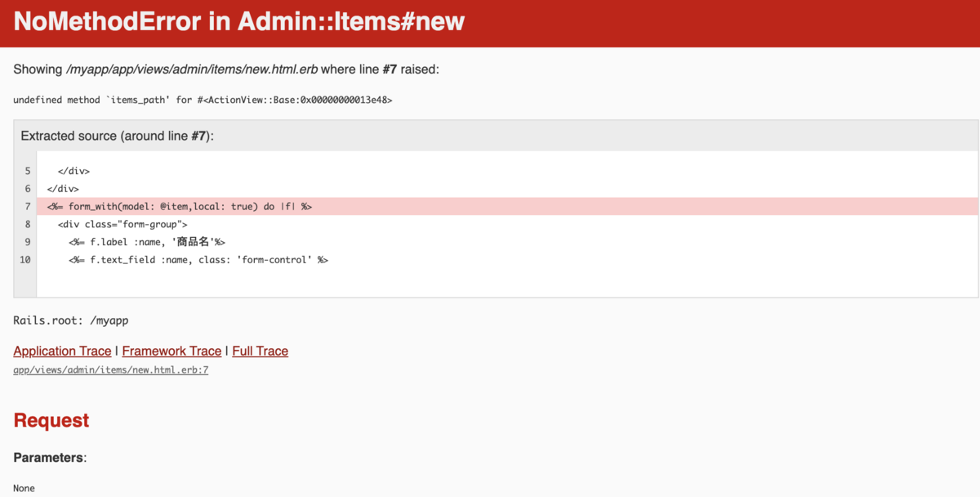
Task: Select the Application Trace link
Action: click(x=62, y=351)
